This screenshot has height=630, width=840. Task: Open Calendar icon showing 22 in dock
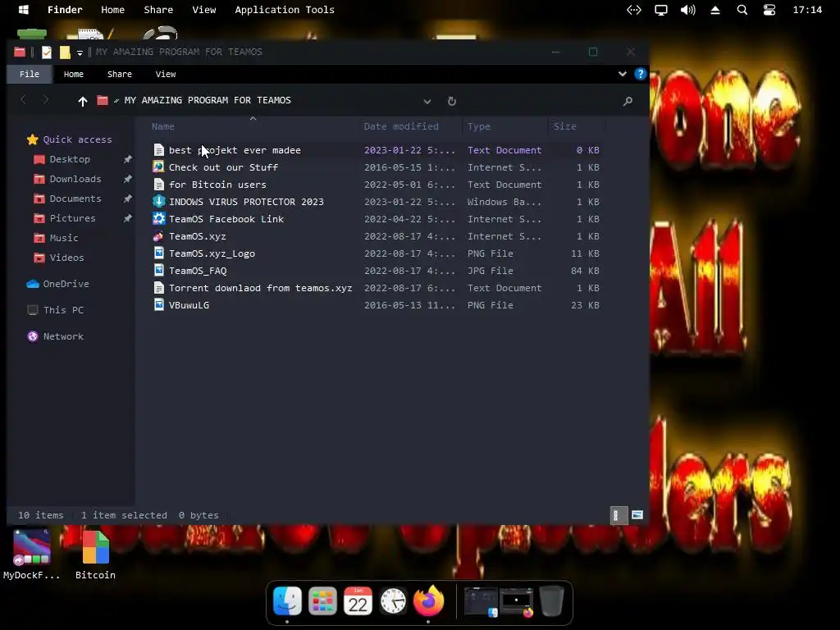358,600
